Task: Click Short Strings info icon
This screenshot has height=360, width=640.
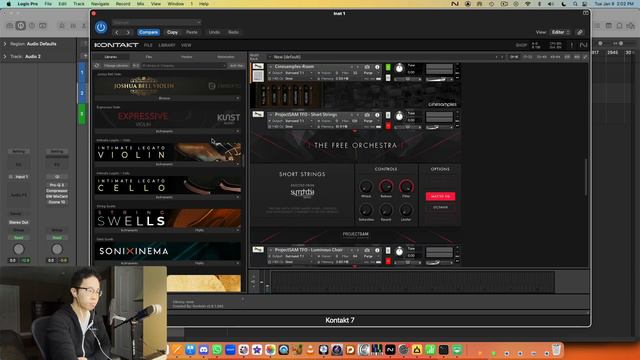Action: pos(377,115)
